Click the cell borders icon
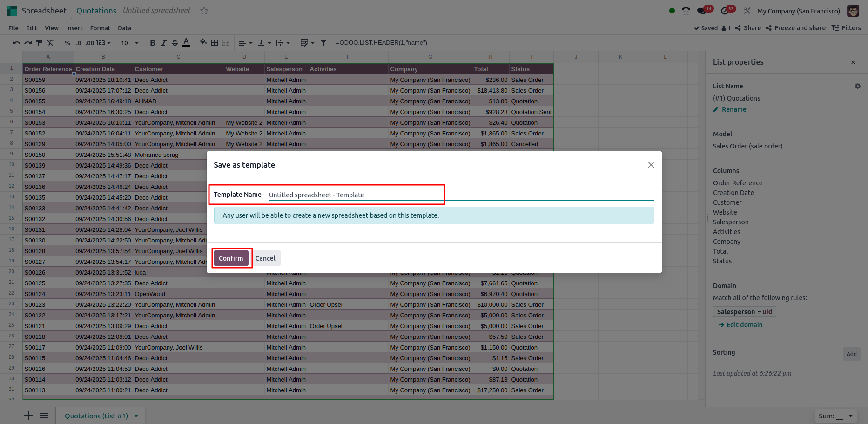Image resolution: width=868 pixels, height=424 pixels. (215, 43)
